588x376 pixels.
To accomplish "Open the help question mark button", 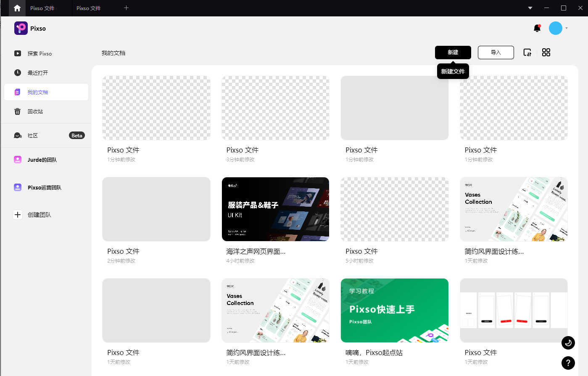I will tap(568, 363).
